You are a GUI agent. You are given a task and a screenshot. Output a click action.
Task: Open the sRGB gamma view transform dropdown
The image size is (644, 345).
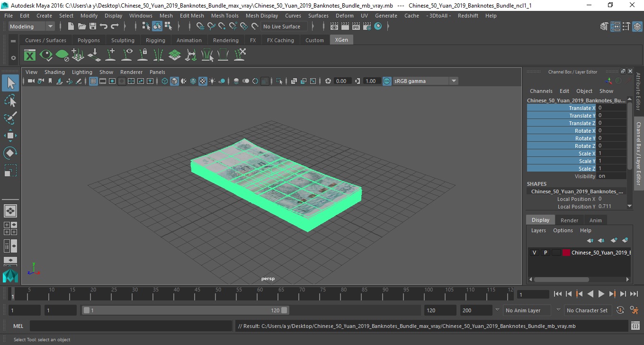(425, 81)
